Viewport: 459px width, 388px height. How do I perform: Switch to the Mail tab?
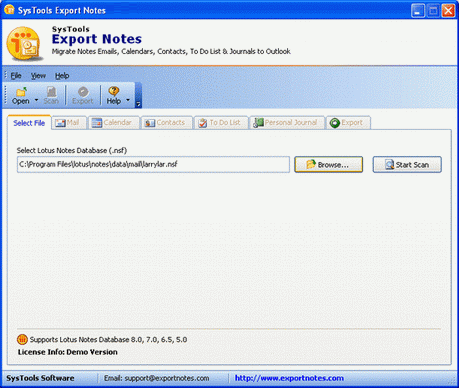point(69,123)
